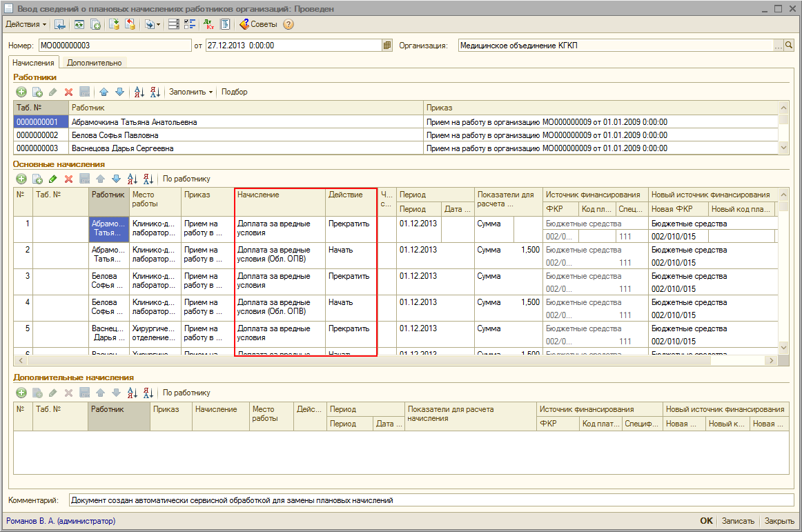Open Организация selection ellipsis button

tap(779, 46)
